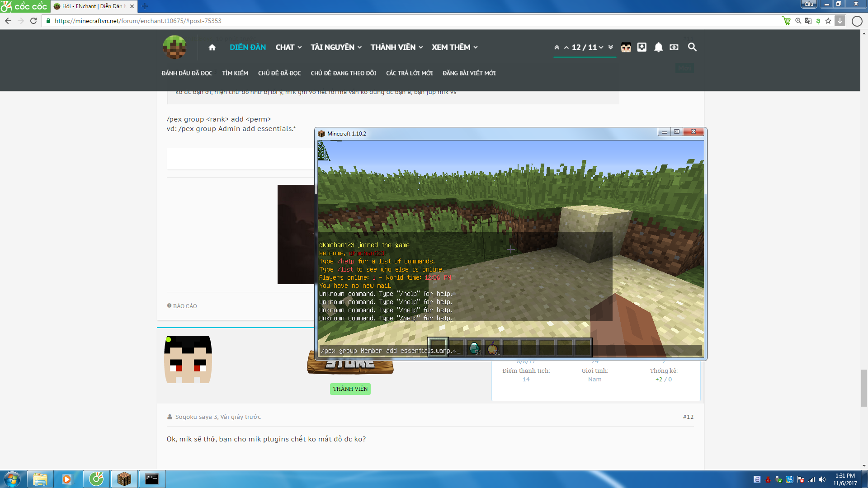Screen dimensions: 868x488
Task: Open the notifications bell
Action: [x=658, y=47]
